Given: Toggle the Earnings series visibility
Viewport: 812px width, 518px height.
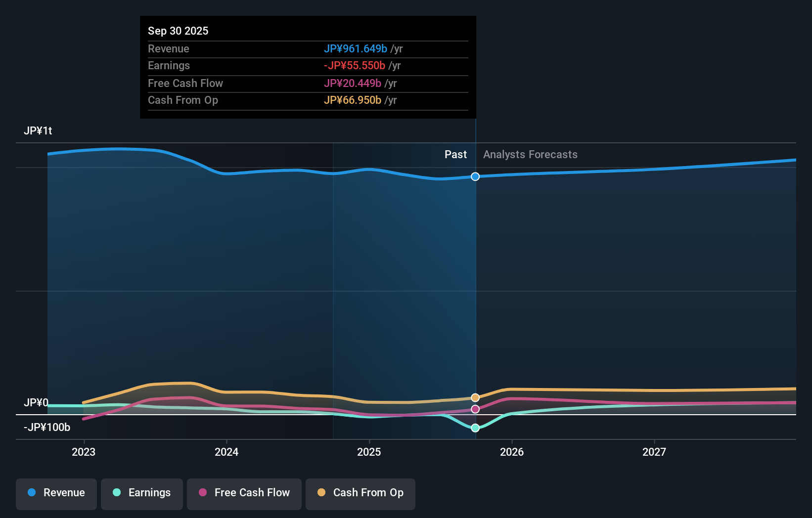Looking at the screenshot, I should pyautogui.click(x=141, y=493).
